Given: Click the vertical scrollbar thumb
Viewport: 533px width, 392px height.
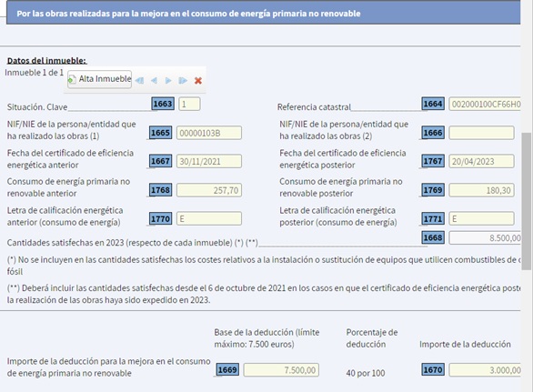Looking at the screenshot, I should point(527,201).
